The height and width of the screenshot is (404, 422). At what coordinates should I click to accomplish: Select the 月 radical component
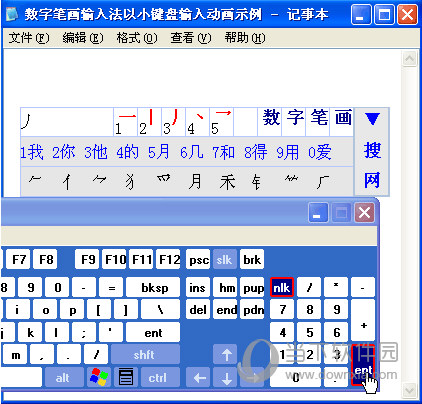pos(195,182)
